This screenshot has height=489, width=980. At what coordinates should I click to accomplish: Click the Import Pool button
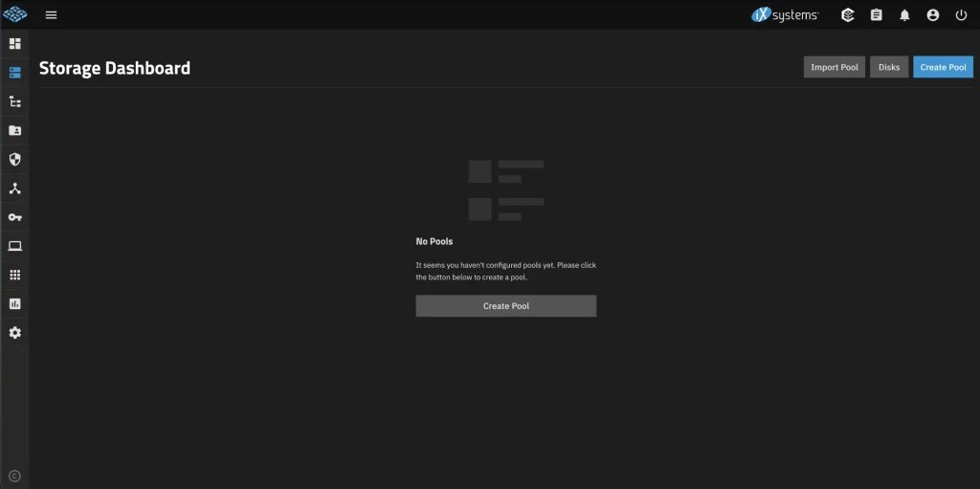(x=835, y=67)
